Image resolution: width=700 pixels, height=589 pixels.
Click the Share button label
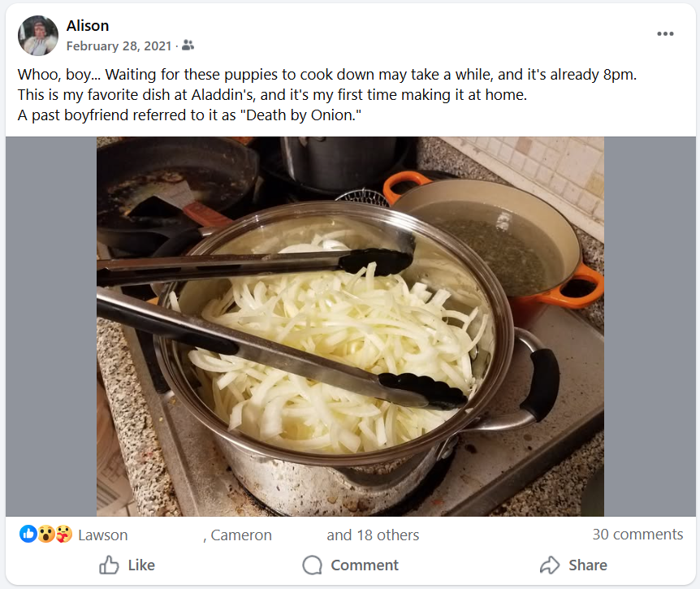coord(587,565)
